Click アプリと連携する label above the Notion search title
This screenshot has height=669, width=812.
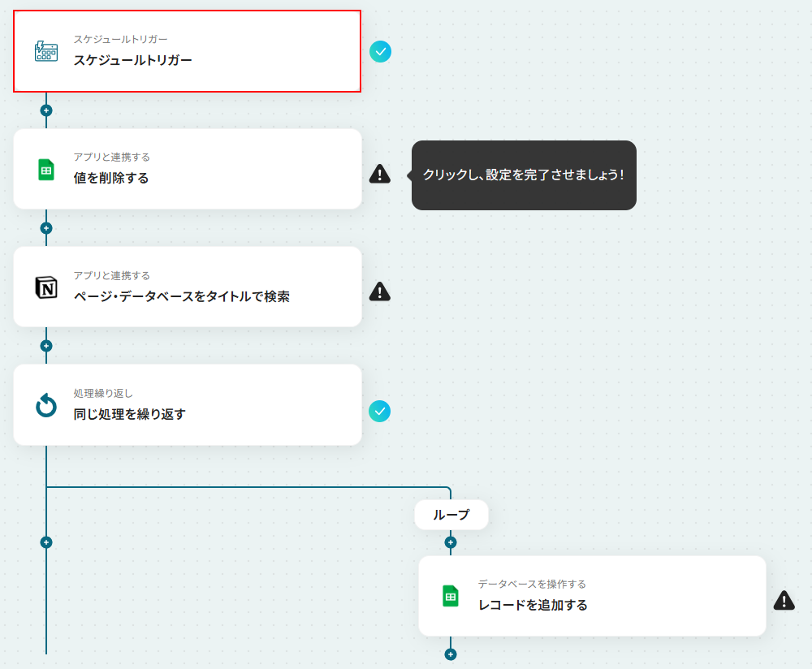(x=112, y=275)
